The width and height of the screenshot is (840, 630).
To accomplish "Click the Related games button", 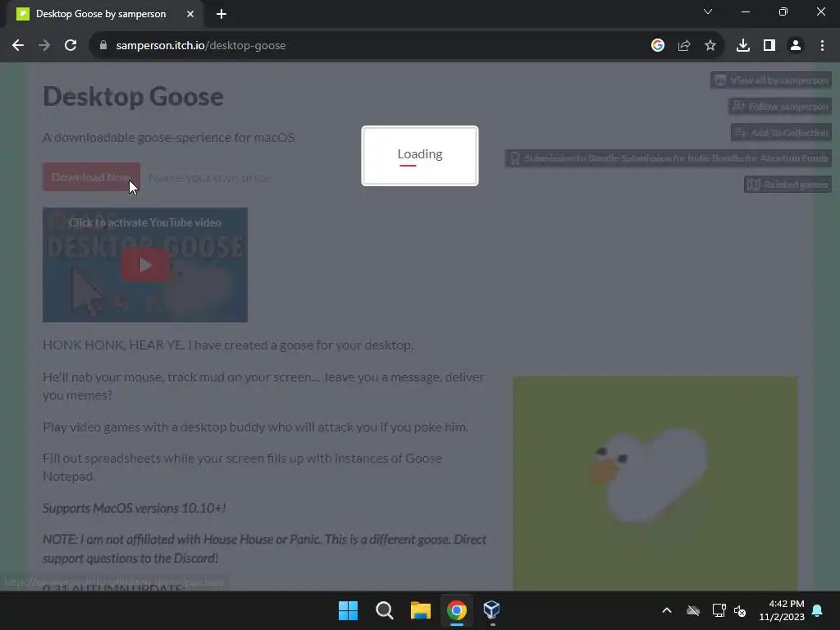I will [788, 185].
